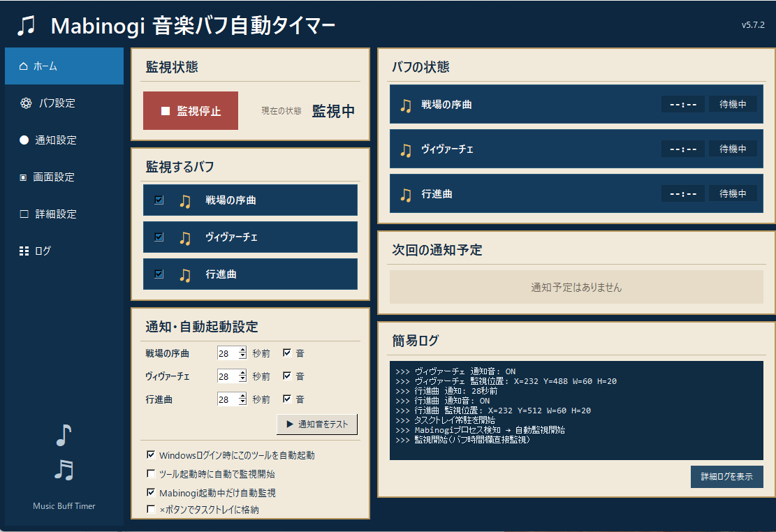Disable Windowsログイン時に自動起動 option
Viewport: 776px width, 532px height.
(151, 455)
